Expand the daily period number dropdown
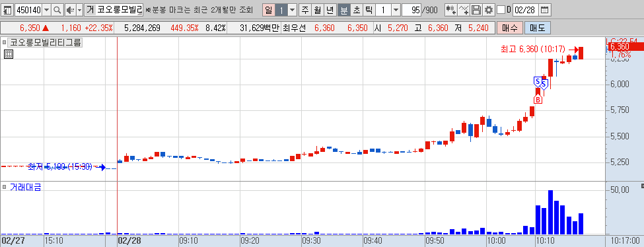644x247 pixels. click(x=292, y=10)
